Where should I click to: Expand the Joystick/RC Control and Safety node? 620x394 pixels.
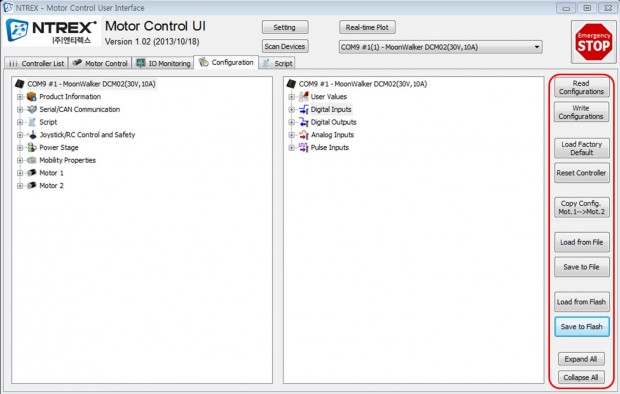pos(20,135)
